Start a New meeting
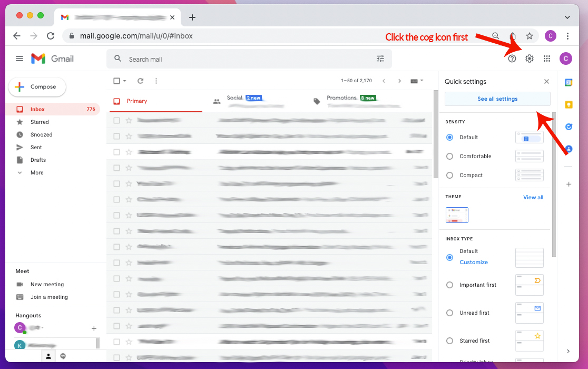This screenshot has width=588, height=369. tap(47, 284)
